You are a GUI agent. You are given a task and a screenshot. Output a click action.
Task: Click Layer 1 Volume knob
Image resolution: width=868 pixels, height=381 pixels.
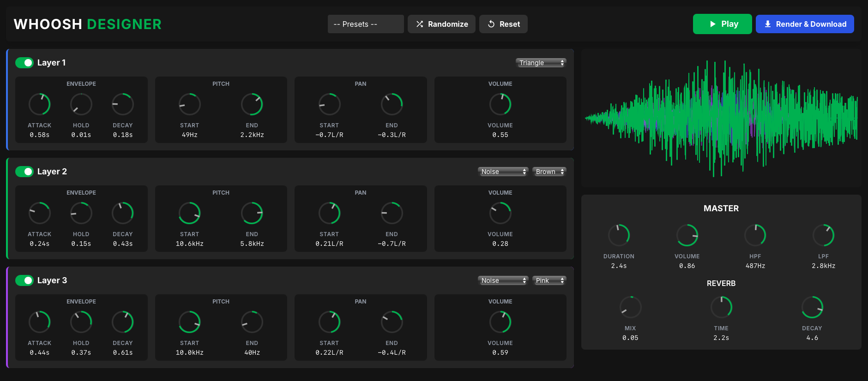pos(500,104)
